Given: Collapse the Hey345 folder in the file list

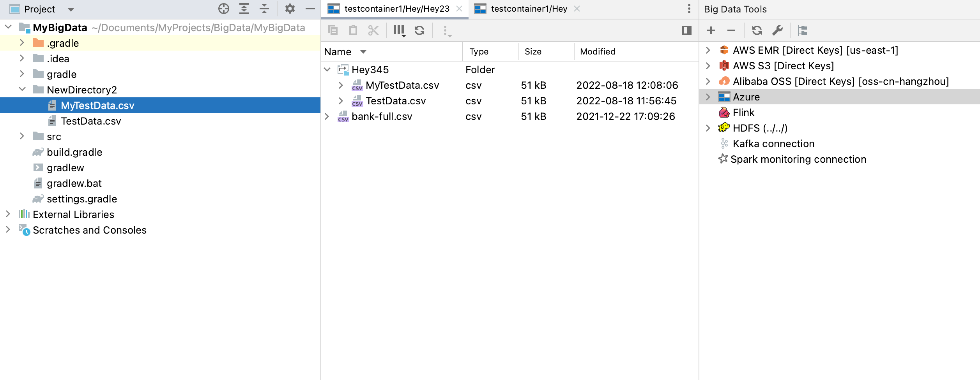Looking at the screenshot, I should coord(327,69).
